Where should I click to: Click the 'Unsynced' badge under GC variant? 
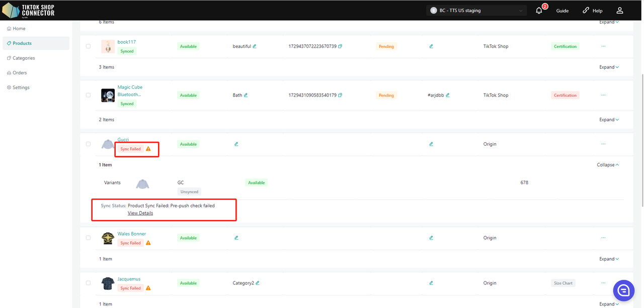[189, 191]
